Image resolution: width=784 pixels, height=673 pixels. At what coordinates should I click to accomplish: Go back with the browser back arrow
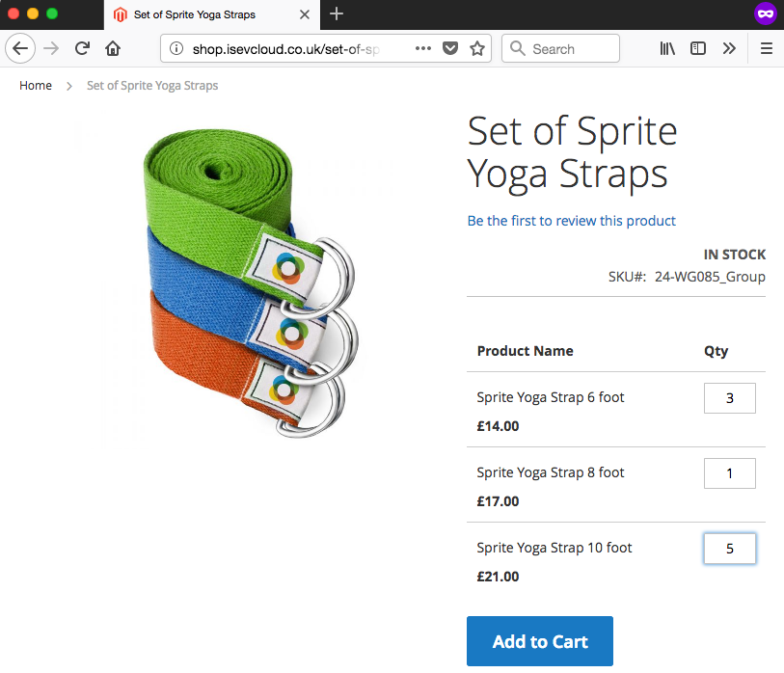tap(20, 48)
